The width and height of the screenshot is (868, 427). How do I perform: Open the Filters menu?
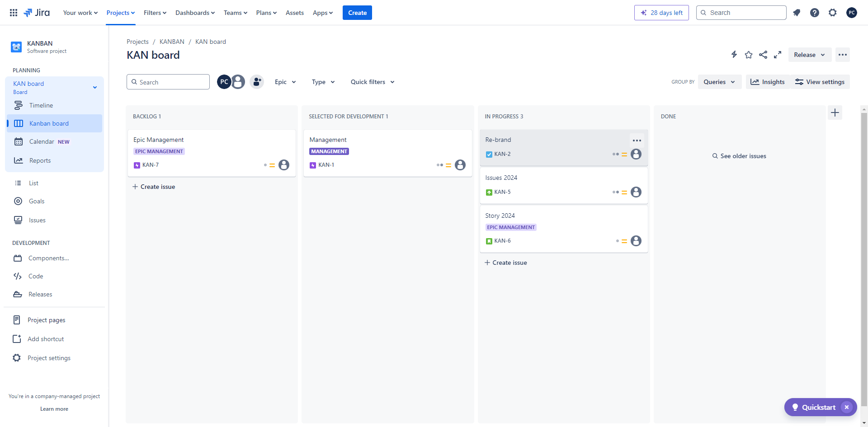click(x=155, y=13)
